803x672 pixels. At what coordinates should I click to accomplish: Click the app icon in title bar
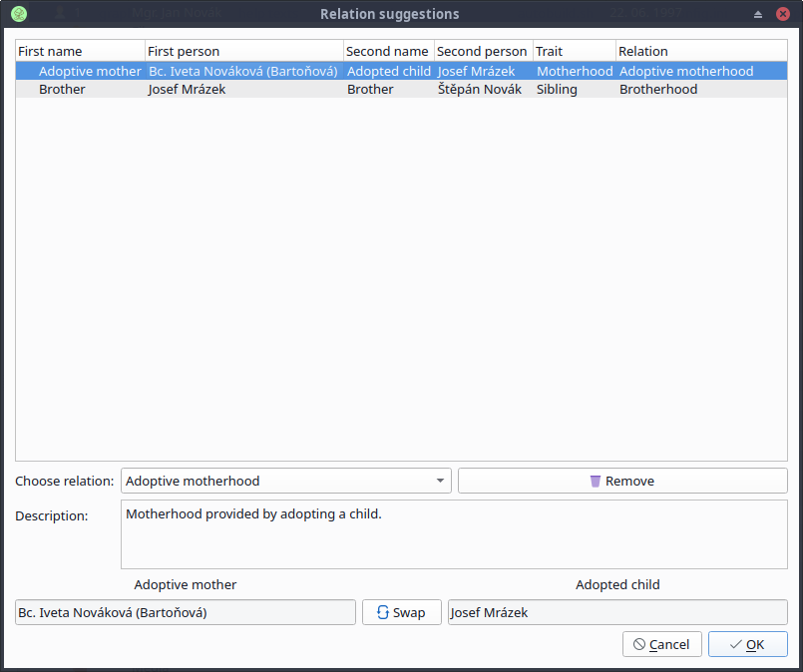tap(19, 14)
